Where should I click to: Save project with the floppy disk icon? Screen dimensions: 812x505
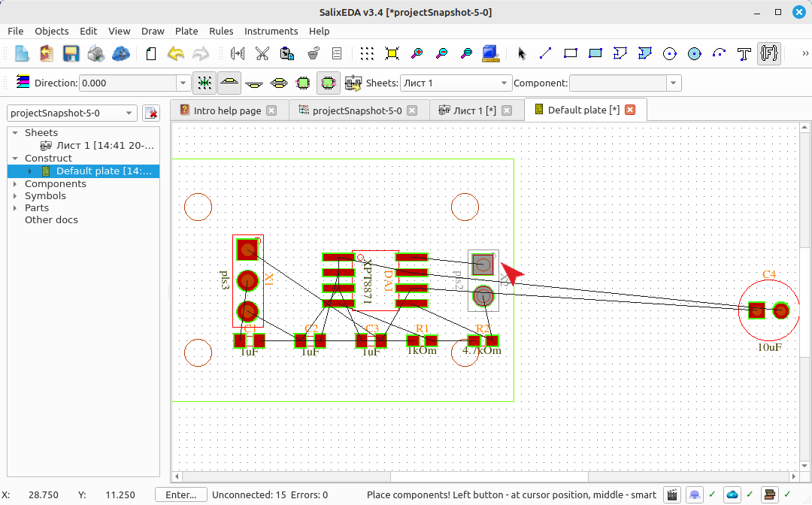click(71, 53)
